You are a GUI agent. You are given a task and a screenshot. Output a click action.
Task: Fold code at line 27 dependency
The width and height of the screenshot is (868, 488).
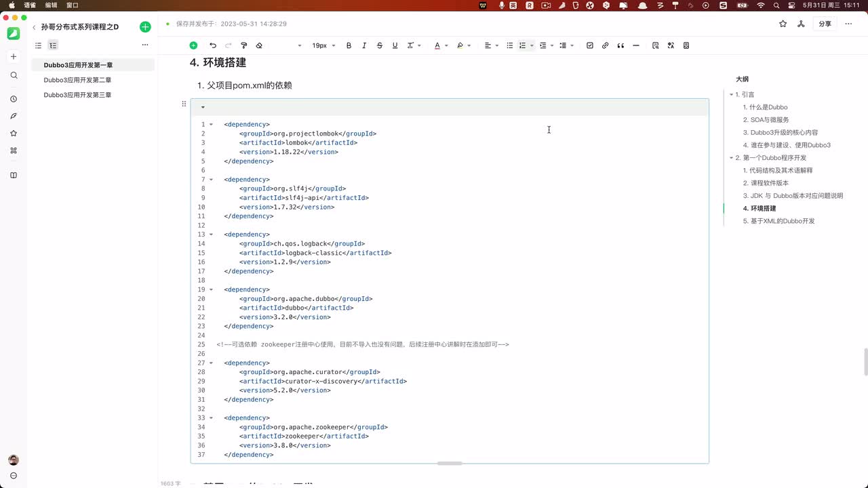pos(211,363)
